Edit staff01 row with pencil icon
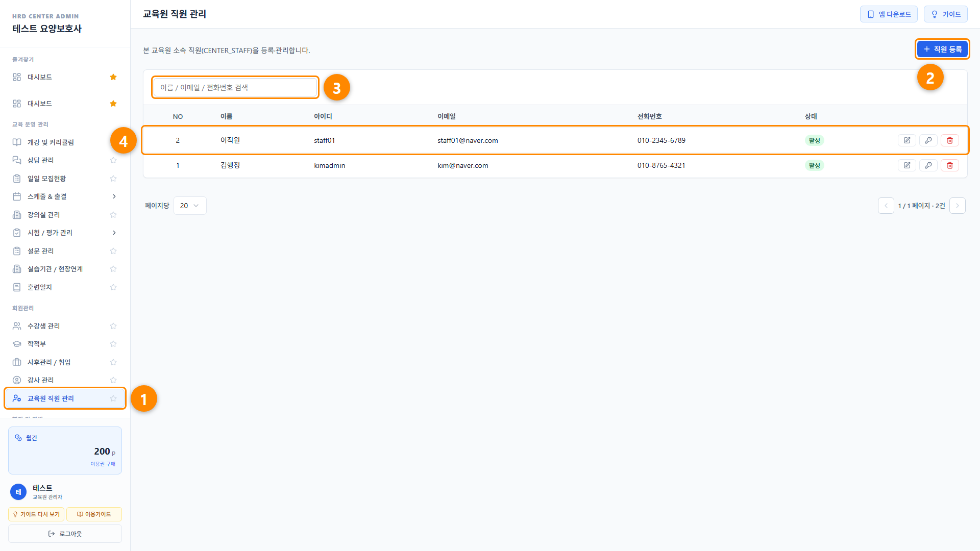 coord(907,140)
